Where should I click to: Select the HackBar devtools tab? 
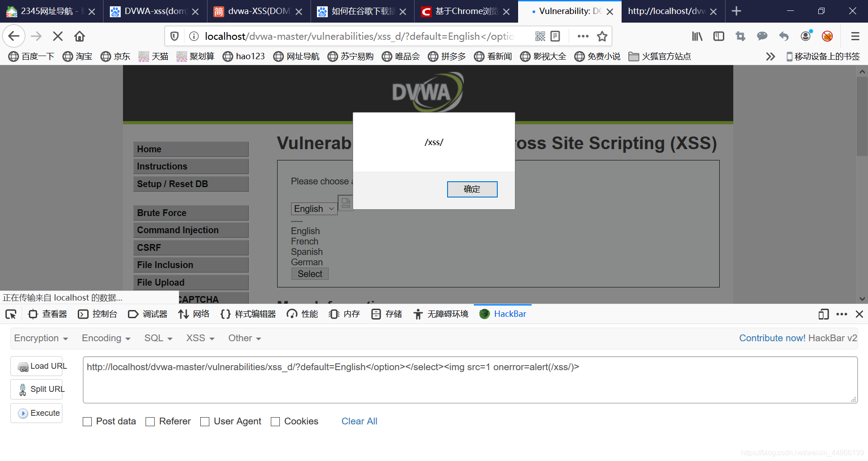(503, 314)
